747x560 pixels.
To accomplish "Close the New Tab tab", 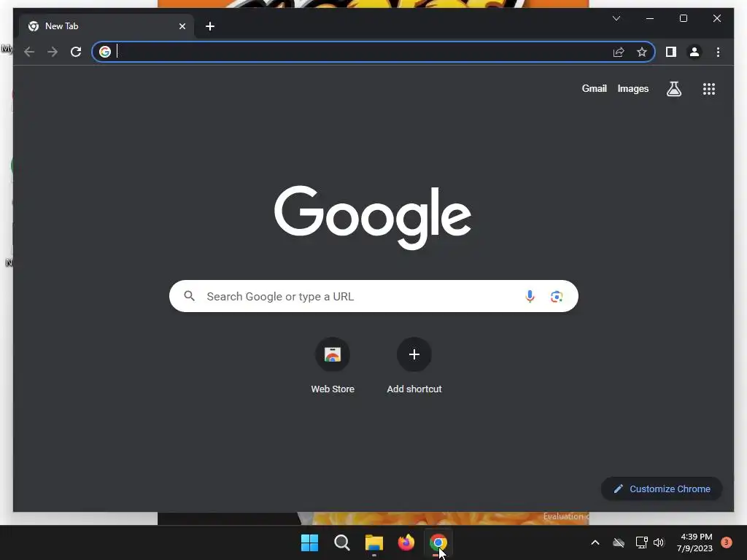I will point(182,26).
